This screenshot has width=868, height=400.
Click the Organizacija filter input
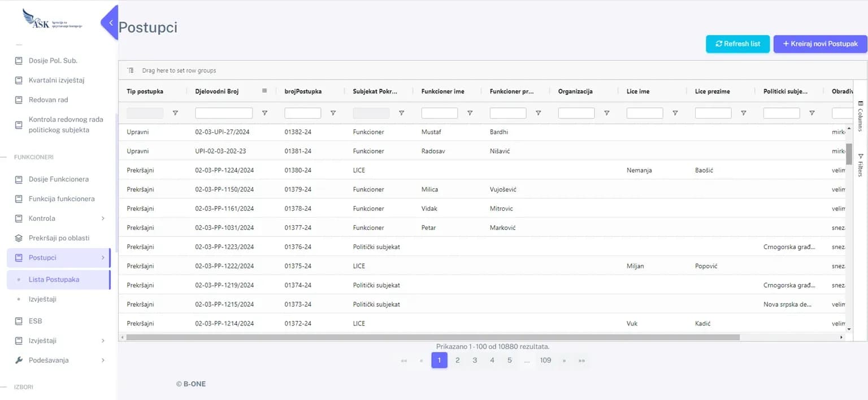[x=576, y=113]
